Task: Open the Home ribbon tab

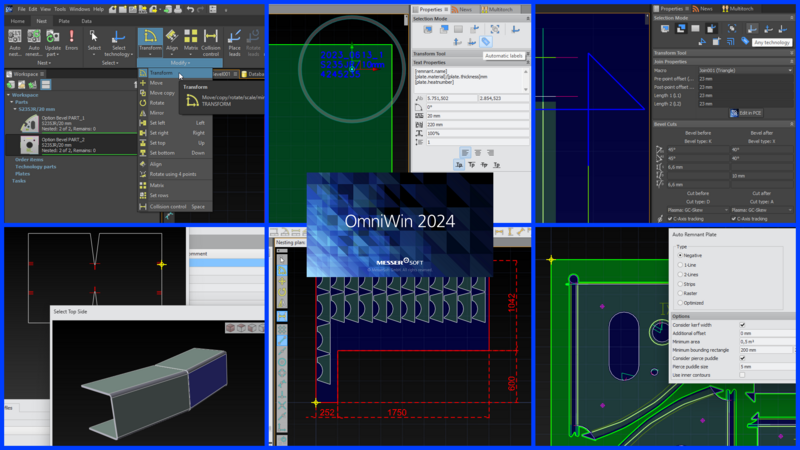Action: point(17,21)
